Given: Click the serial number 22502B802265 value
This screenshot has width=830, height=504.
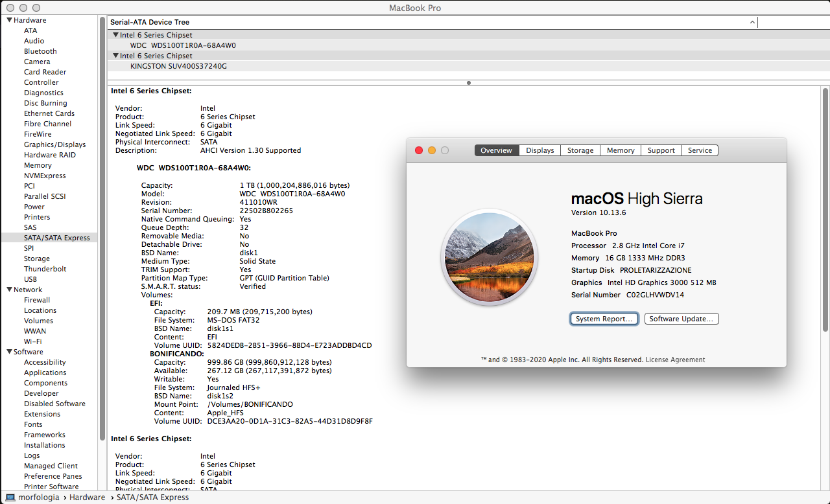Looking at the screenshot, I should [x=266, y=211].
